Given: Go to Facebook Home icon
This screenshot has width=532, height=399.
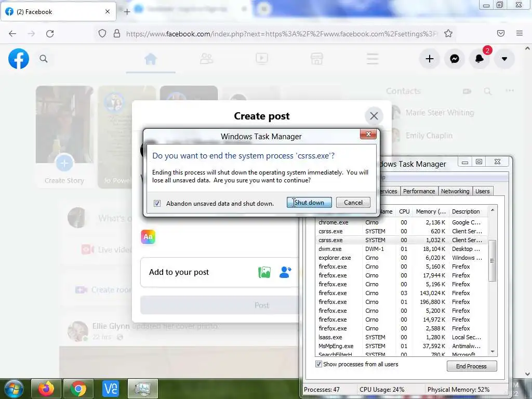Looking at the screenshot, I should (x=151, y=59).
